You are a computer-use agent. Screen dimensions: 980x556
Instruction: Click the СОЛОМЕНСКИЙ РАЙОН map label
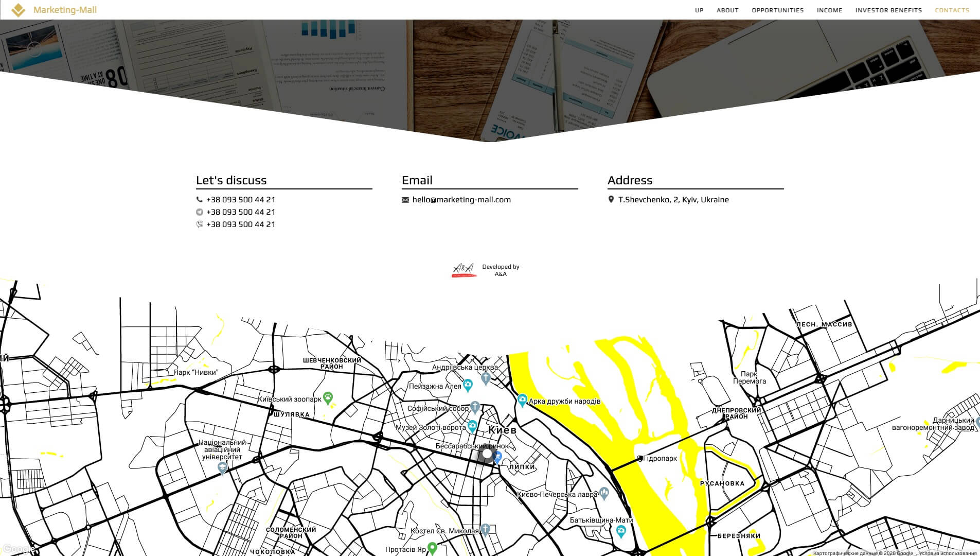(291, 533)
